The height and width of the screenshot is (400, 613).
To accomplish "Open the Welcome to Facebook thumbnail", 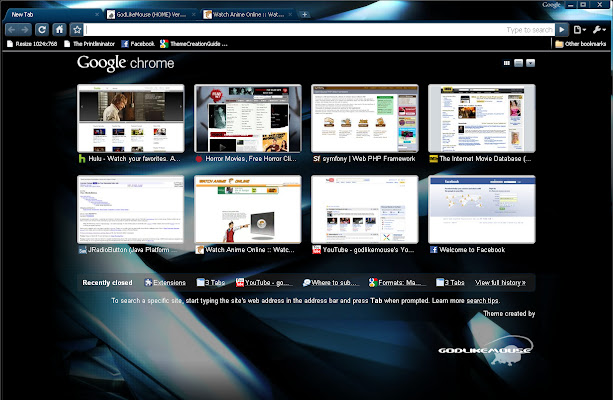I will pos(482,209).
